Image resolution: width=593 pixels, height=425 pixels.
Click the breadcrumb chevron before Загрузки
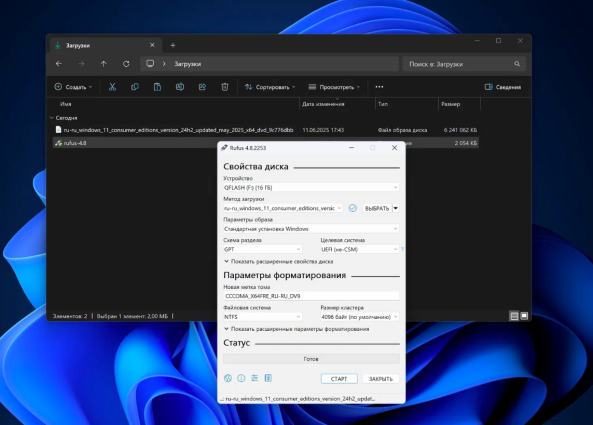pyautogui.click(x=164, y=64)
